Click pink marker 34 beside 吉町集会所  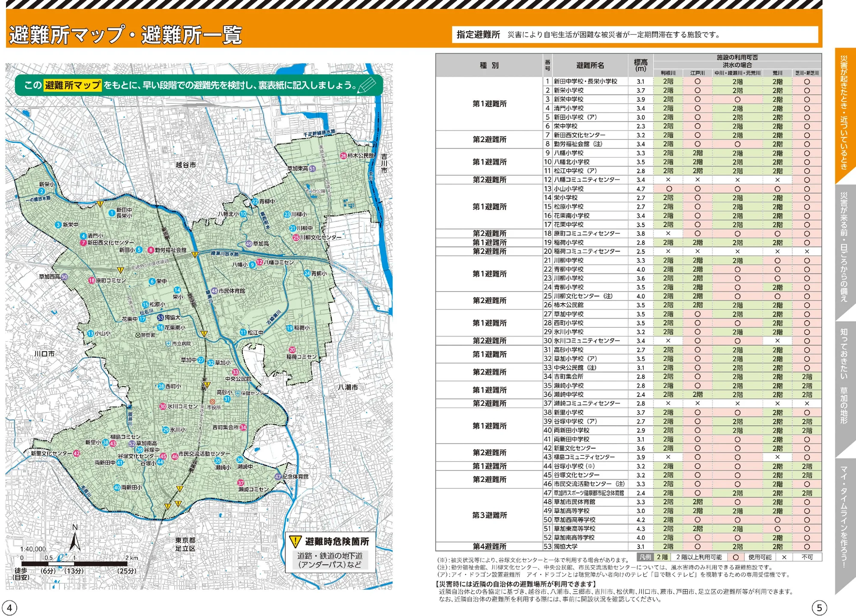243,427
